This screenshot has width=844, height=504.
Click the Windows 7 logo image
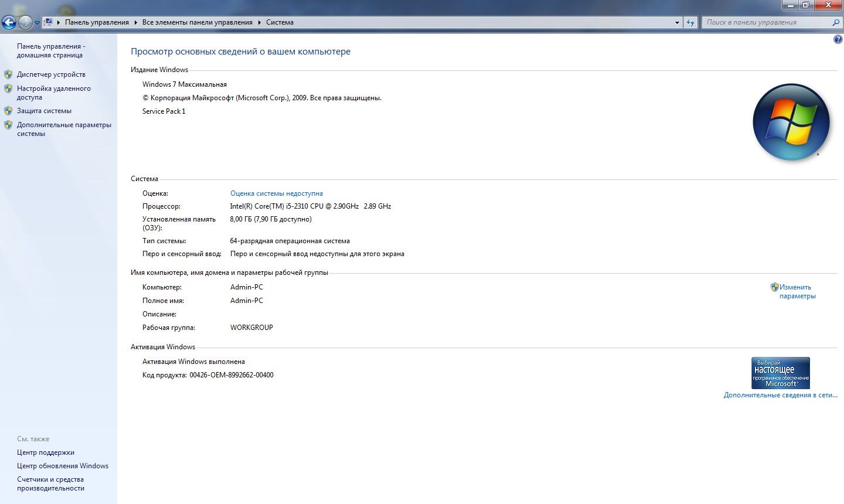point(791,122)
